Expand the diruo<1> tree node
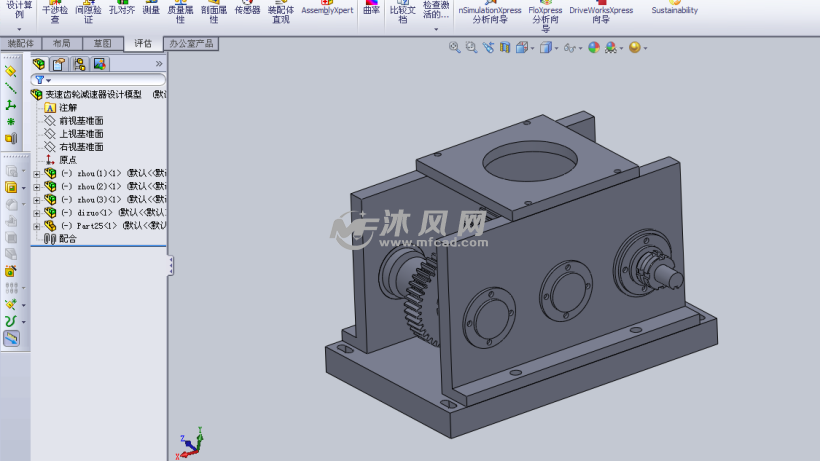This screenshot has width=820, height=461. coord(37,213)
